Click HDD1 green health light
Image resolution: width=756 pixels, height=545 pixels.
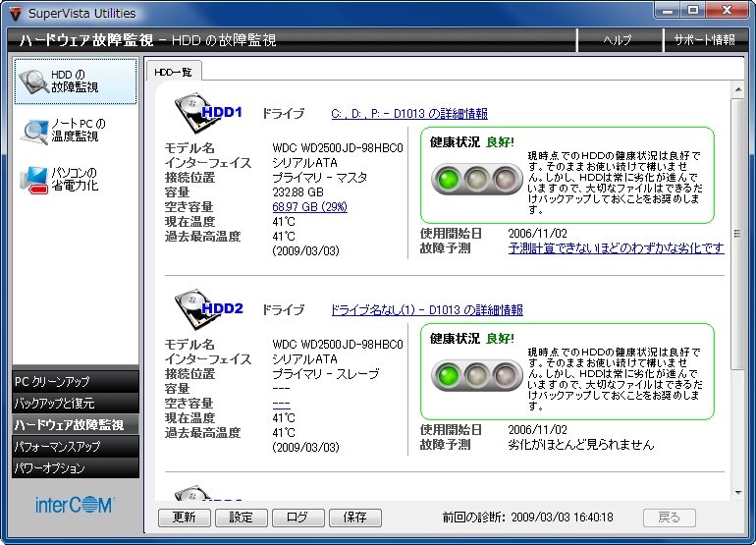(x=448, y=180)
